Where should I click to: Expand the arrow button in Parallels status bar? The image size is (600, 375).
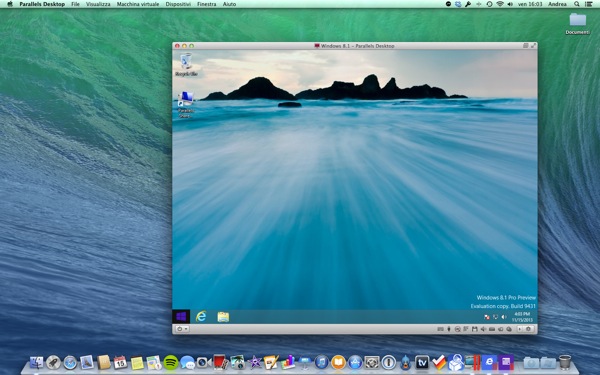coord(520,329)
